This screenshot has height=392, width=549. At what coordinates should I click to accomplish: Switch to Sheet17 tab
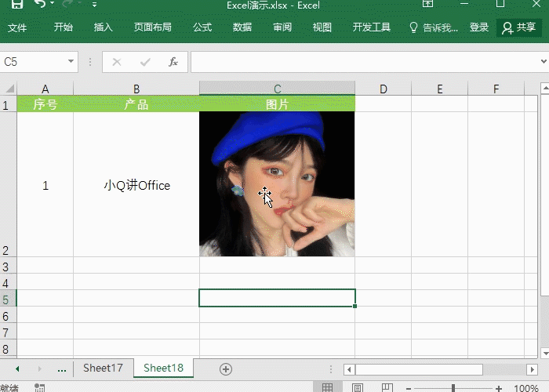pos(103,368)
